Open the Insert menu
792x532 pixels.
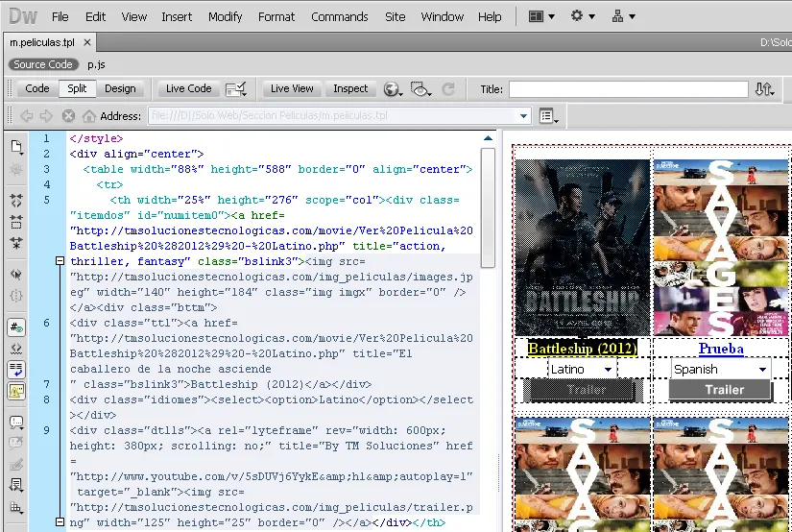177,16
